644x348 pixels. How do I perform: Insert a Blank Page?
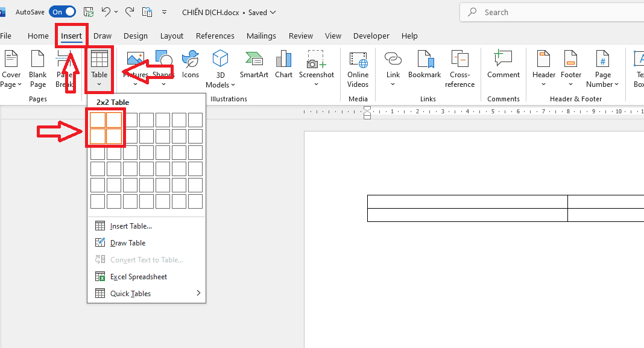(x=38, y=69)
